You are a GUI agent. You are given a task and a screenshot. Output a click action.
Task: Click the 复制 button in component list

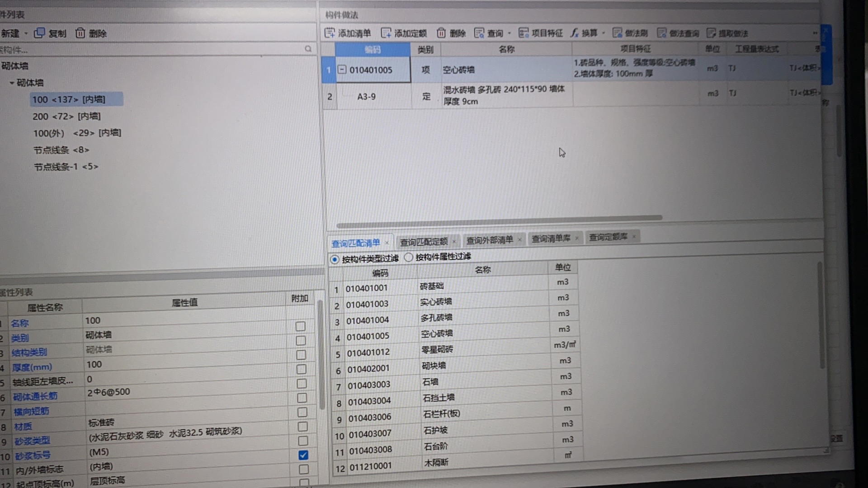tap(50, 33)
